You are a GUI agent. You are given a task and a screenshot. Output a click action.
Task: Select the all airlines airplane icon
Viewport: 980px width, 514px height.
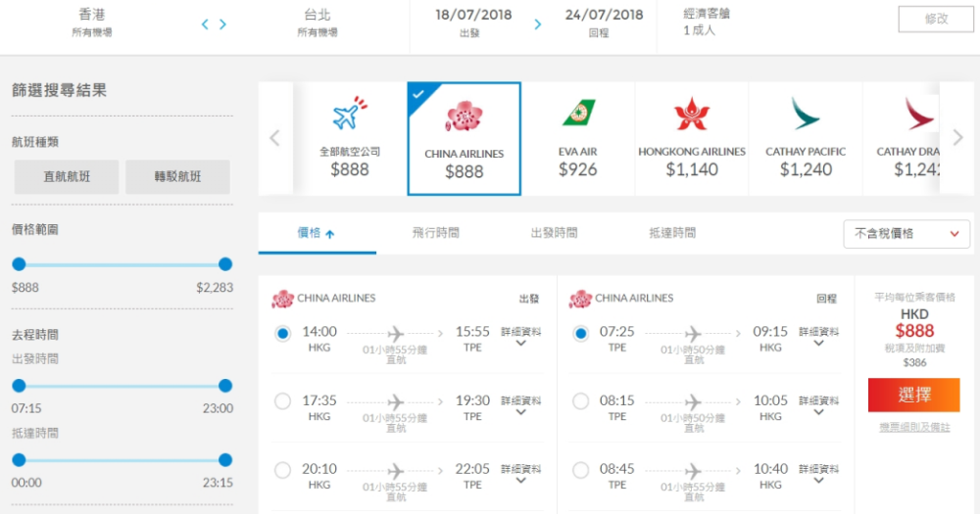(x=350, y=114)
